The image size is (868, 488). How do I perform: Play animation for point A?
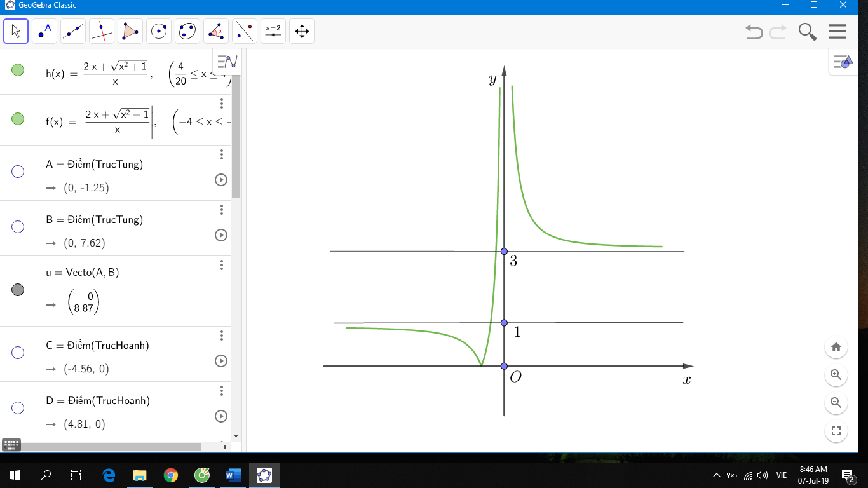point(221,180)
